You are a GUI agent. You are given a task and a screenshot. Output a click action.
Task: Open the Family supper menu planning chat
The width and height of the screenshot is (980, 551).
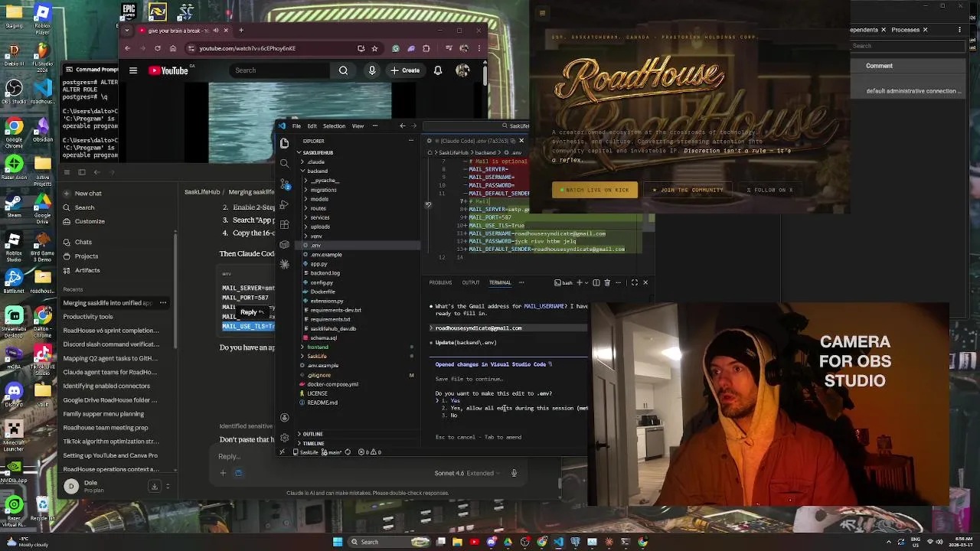click(x=103, y=414)
